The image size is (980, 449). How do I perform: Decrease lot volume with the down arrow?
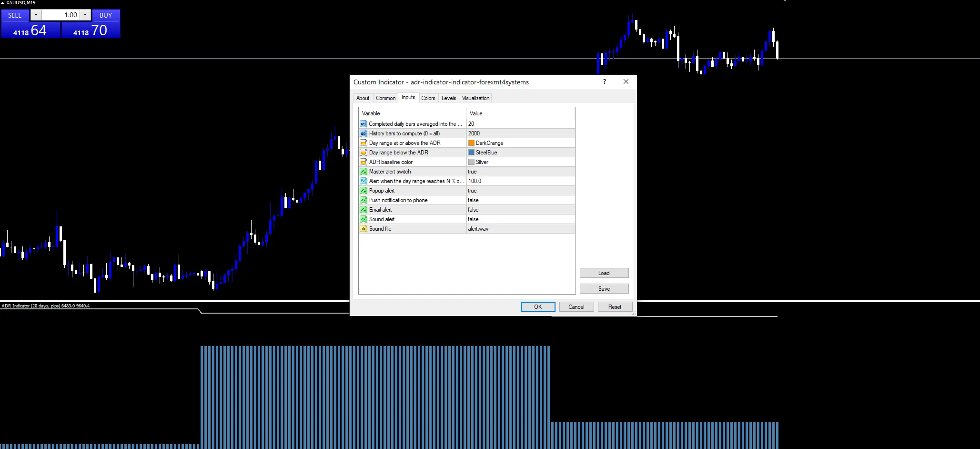[36, 15]
